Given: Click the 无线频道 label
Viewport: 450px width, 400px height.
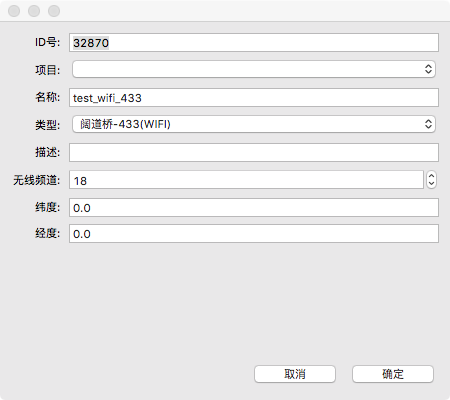Looking at the screenshot, I should tap(37, 180).
